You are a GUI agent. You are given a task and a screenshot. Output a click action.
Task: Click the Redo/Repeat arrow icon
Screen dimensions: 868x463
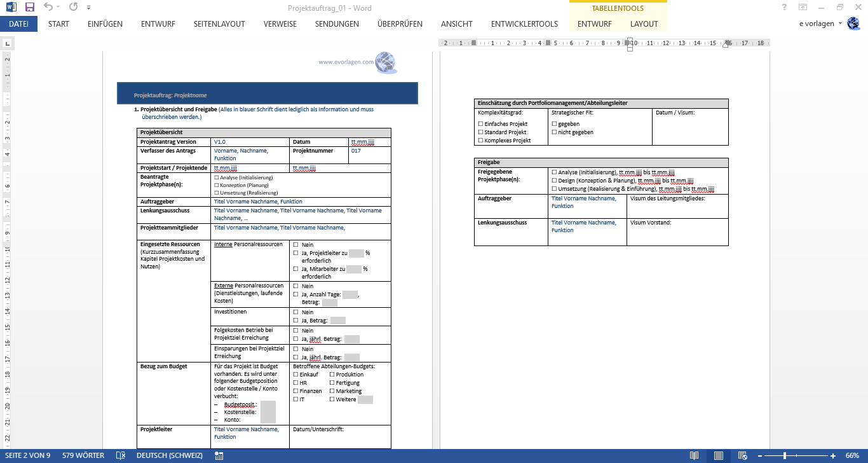click(73, 8)
